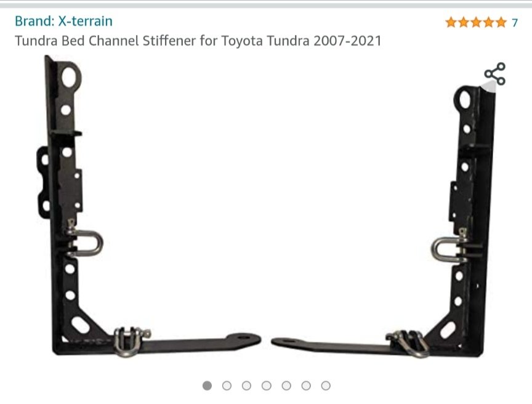This screenshot has width=532, height=404.
Task: Click the fourth orange rating star
Action: pyautogui.click(x=488, y=22)
